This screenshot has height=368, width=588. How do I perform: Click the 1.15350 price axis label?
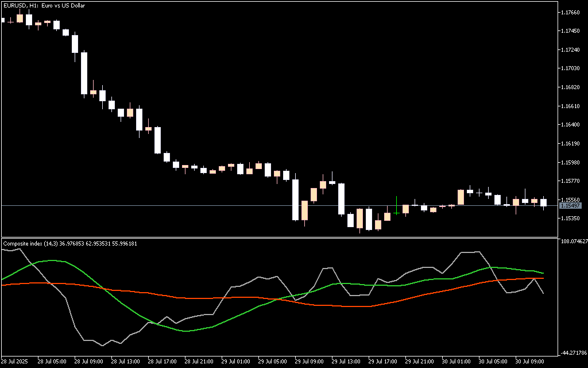[570, 219]
